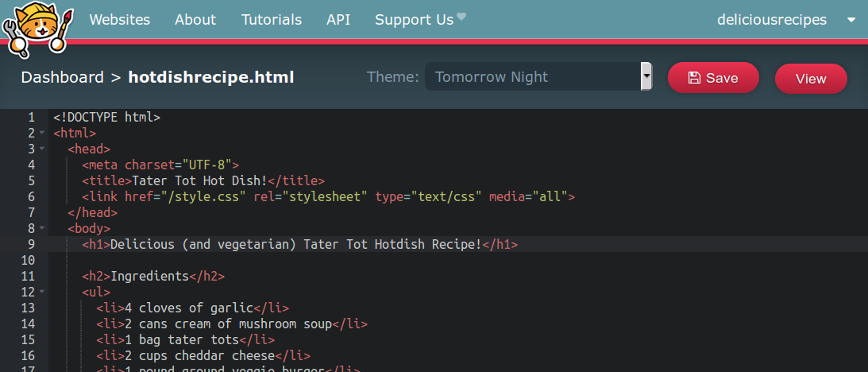This screenshot has height=372, width=868.
Task: Click the heart icon beside Support Us
Action: (x=461, y=17)
